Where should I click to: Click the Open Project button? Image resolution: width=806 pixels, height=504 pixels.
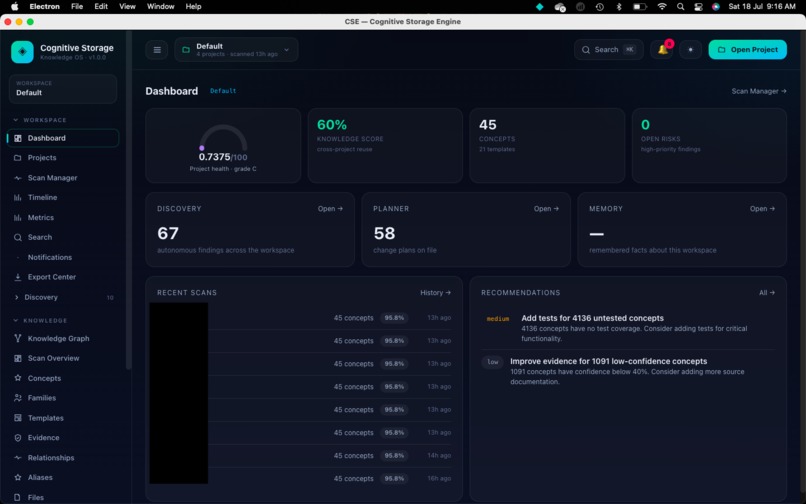[747, 50]
